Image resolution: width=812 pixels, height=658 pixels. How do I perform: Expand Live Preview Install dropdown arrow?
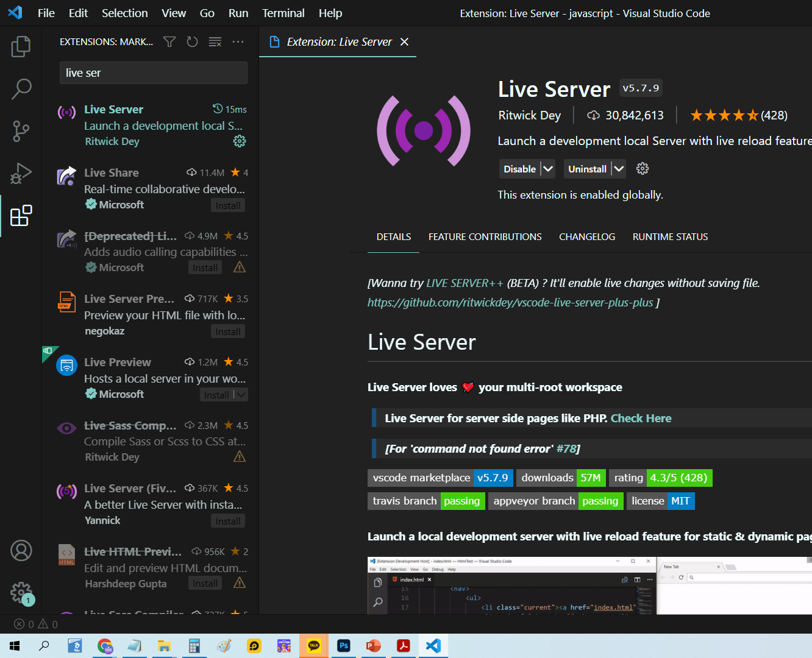[241, 395]
